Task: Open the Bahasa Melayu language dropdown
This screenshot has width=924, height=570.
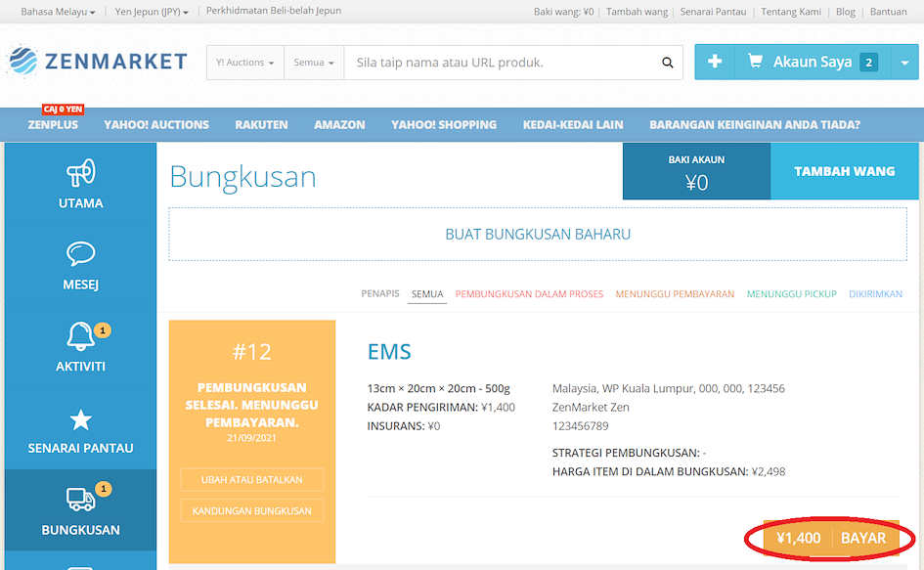Action: (58, 12)
